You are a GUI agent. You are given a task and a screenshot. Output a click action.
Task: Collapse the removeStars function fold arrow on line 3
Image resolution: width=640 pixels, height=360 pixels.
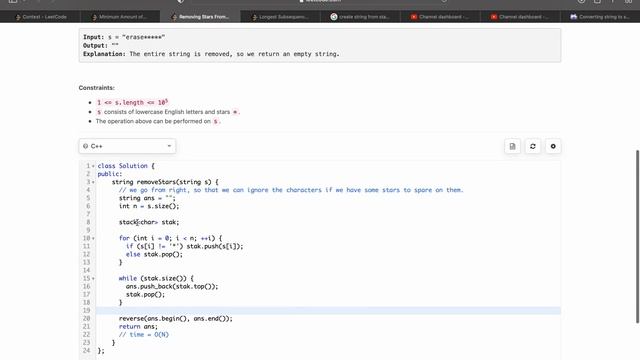(93, 182)
